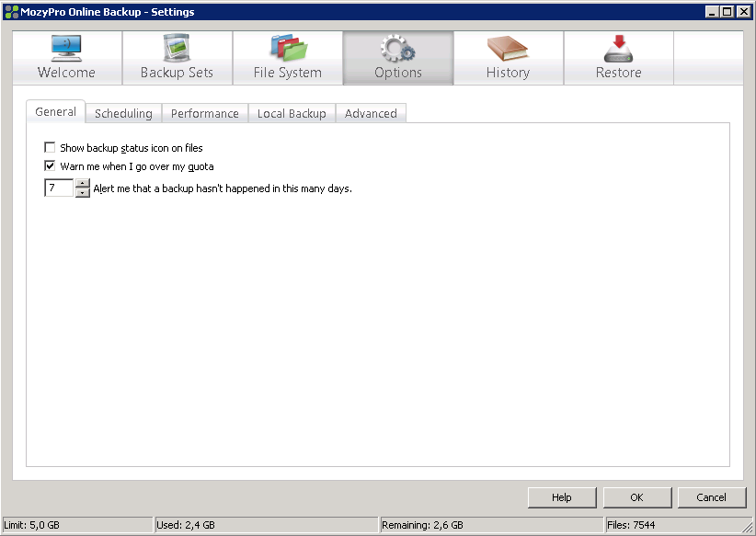The height and width of the screenshot is (536, 756).
Task: Switch to the Local Backup tab
Action: [292, 113]
